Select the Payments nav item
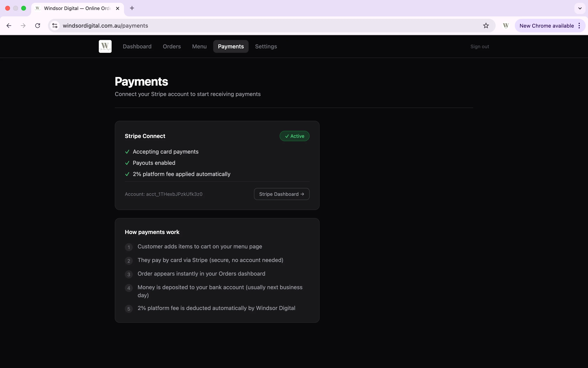 coord(231,46)
